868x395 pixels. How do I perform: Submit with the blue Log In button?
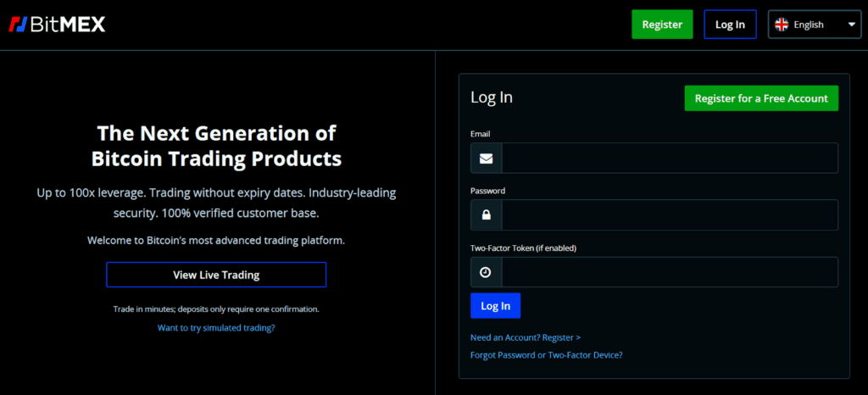coord(495,305)
